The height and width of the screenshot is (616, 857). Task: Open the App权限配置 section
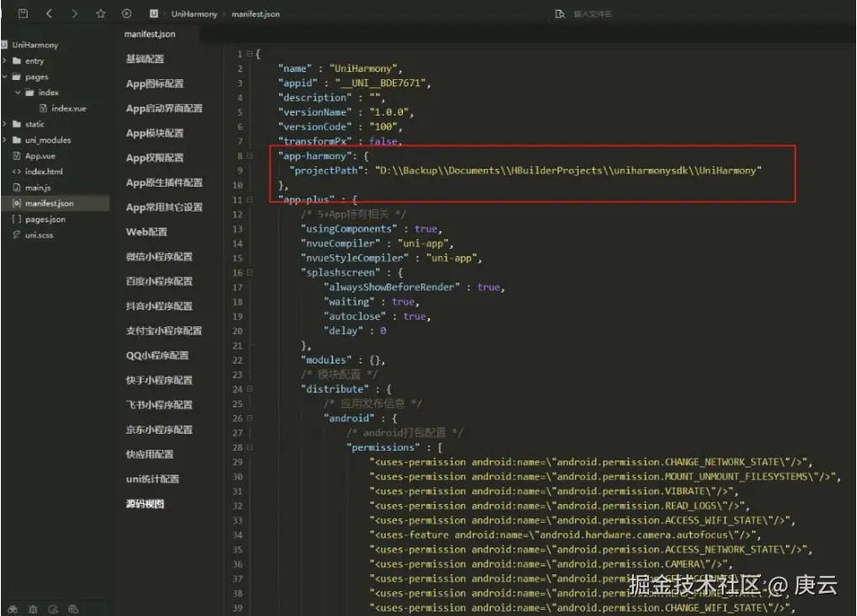pyautogui.click(x=155, y=157)
